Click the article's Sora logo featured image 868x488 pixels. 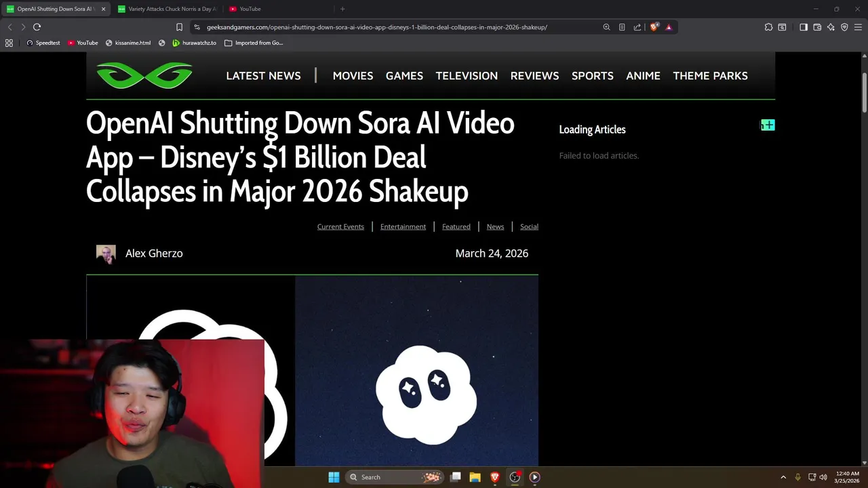point(312,371)
